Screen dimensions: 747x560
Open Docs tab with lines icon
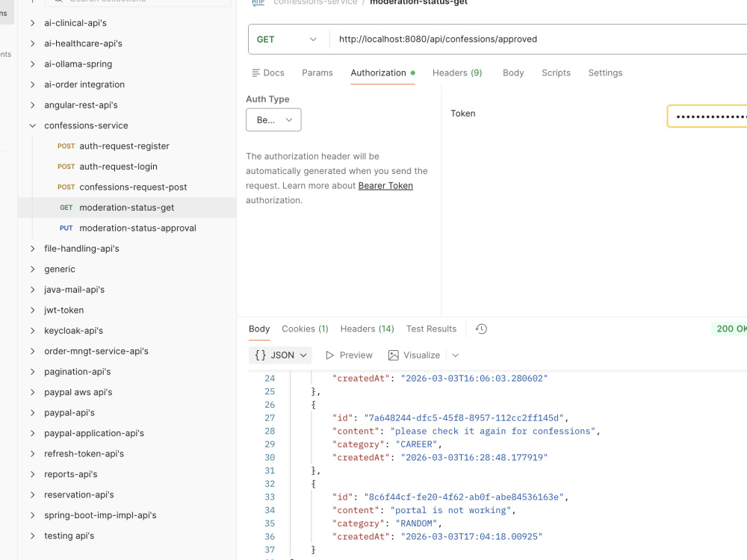(267, 73)
